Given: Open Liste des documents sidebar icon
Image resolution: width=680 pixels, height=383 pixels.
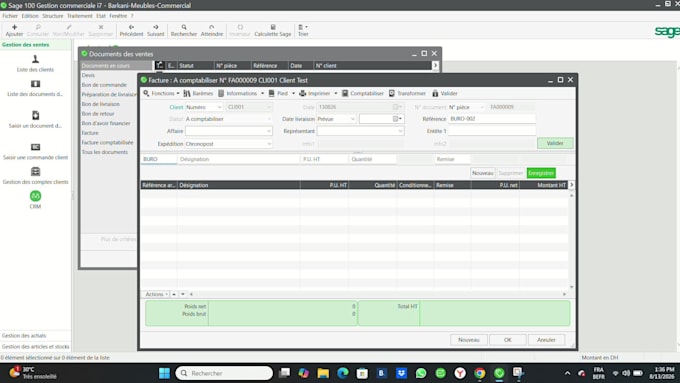Looking at the screenshot, I should [36, 88].
